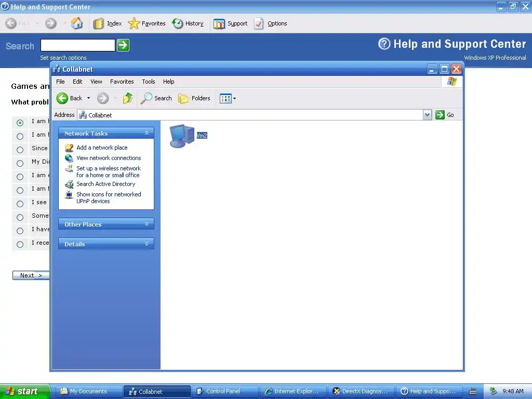Click the Help Center Home icon

pos(77,23)
